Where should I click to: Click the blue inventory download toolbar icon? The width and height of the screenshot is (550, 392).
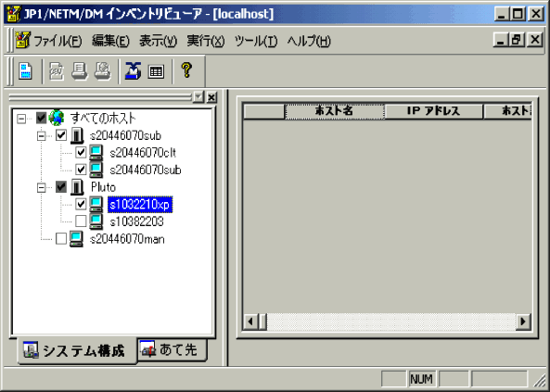(x=134, y=70)
